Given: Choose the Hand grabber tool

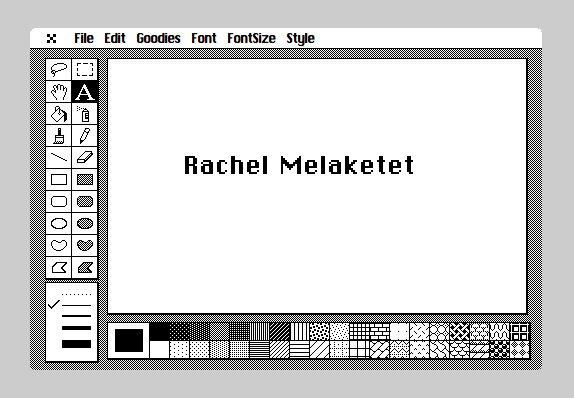Looking at the screenshot, I should (59, 92).
